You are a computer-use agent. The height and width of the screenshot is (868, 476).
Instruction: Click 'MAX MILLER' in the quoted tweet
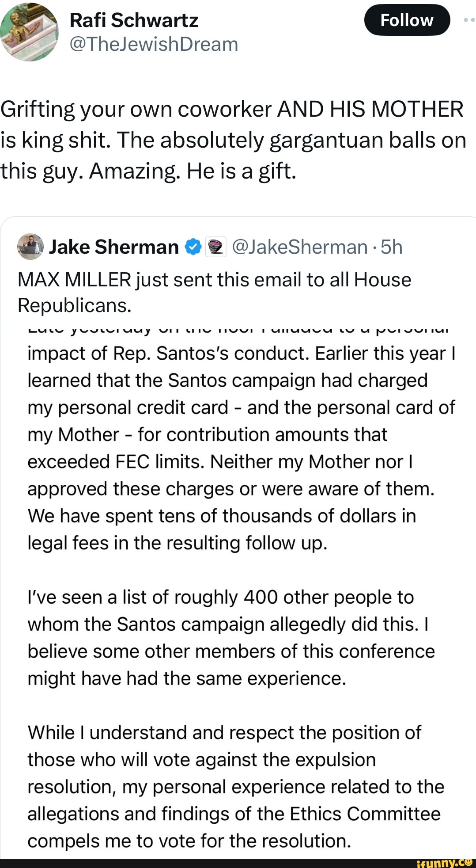pos(74,280)
